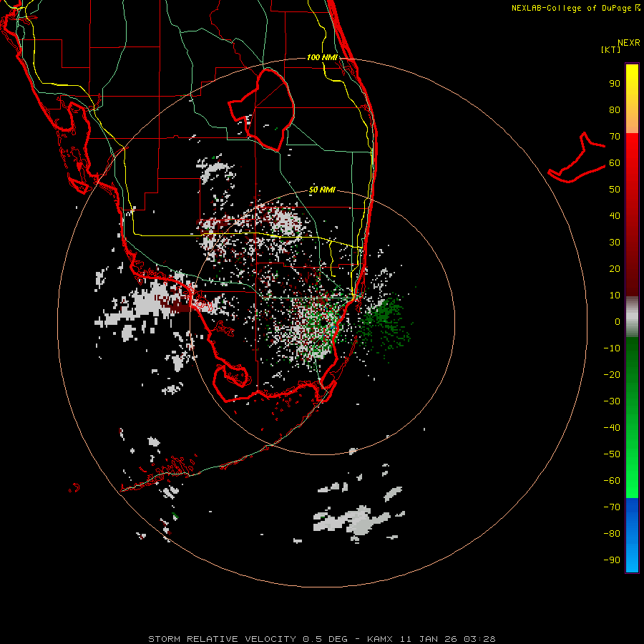Select the -10 scale value
This screenshot has height=644, width=644.
(612, 348)
